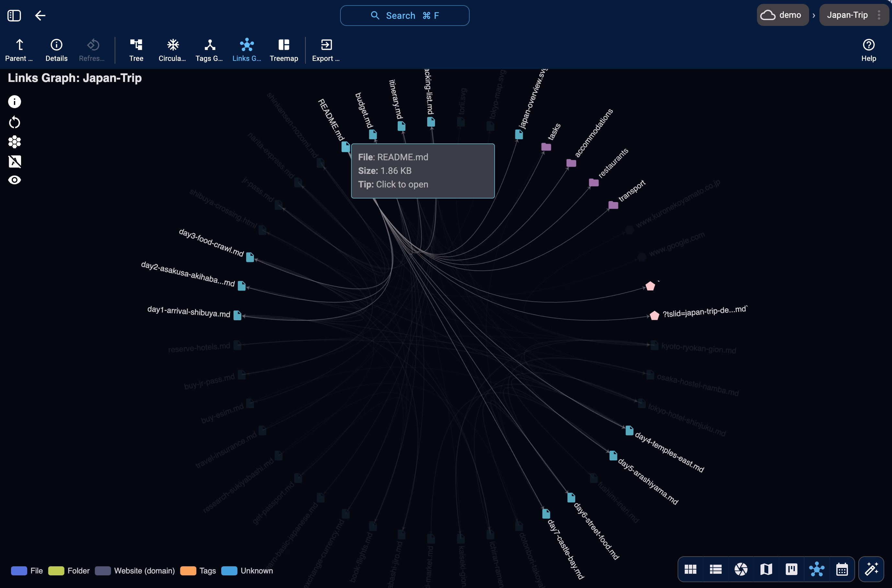Switch to the Circular layout
892x588 pixels.
coord(172,50)
